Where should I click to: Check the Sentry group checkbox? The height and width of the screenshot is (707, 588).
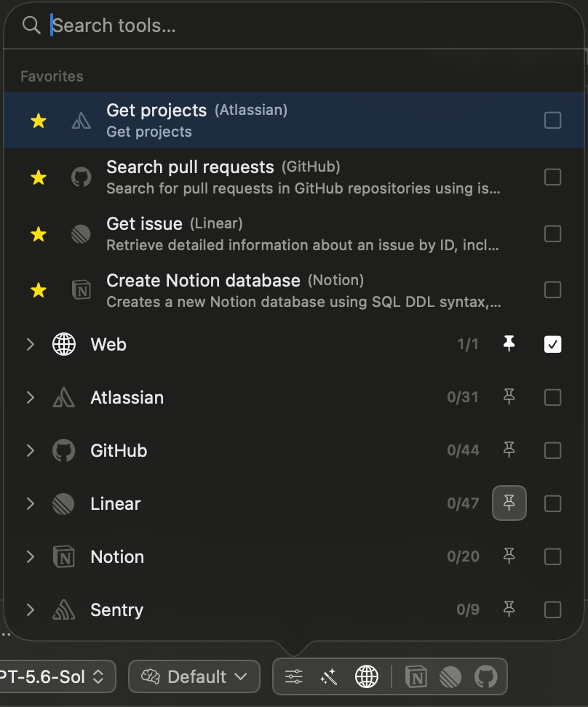coord(553,610)
